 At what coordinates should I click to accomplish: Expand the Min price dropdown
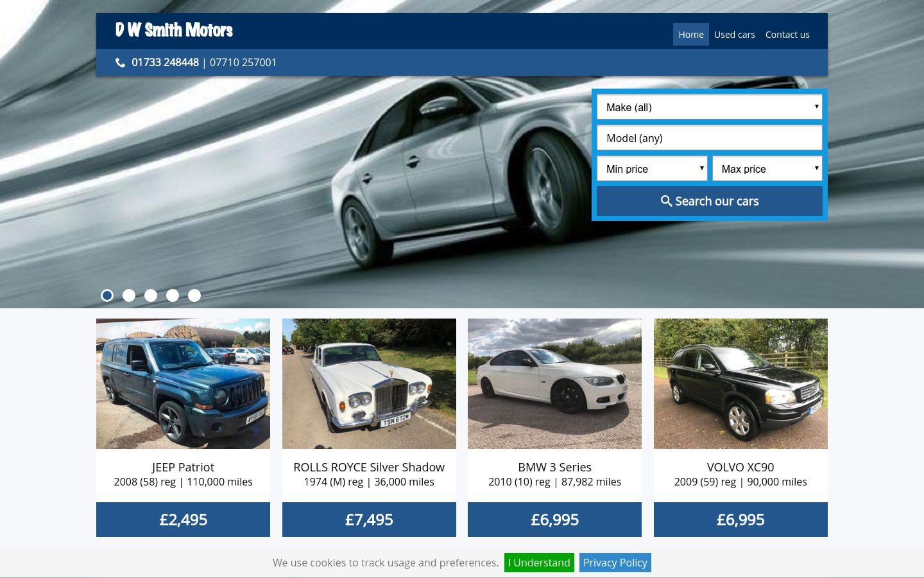click(x=652, y=169)
